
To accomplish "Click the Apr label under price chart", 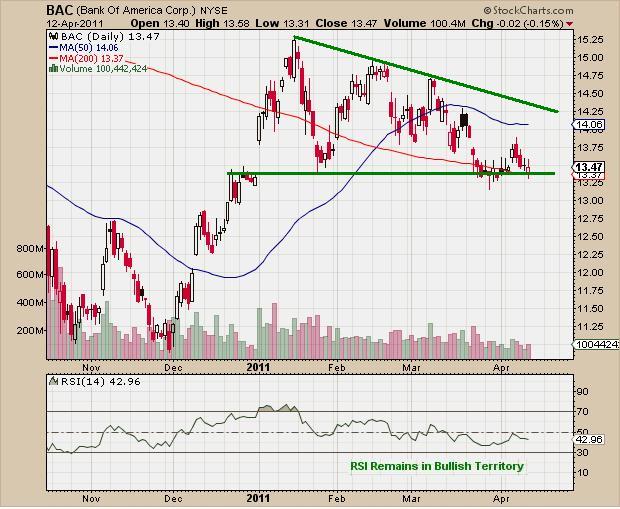I will pos(501,367).
